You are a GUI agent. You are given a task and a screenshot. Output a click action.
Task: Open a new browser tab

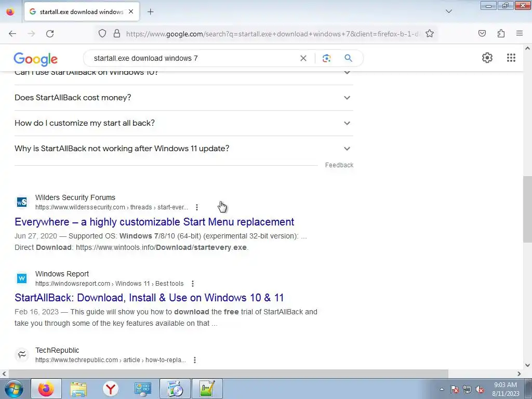(151, 12)
